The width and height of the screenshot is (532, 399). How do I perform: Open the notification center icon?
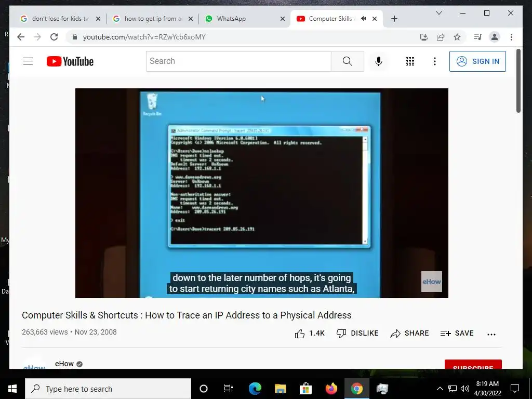pos(515,389)
